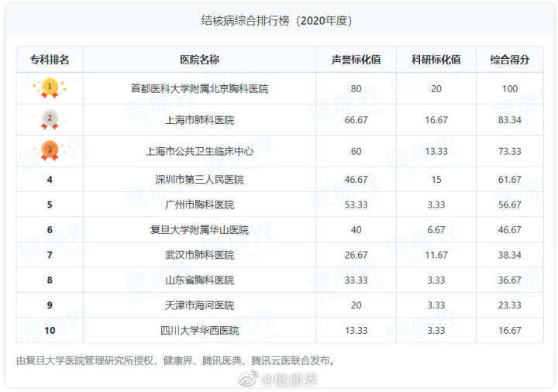Click the 医院名称 column header

tap(199, 60)
